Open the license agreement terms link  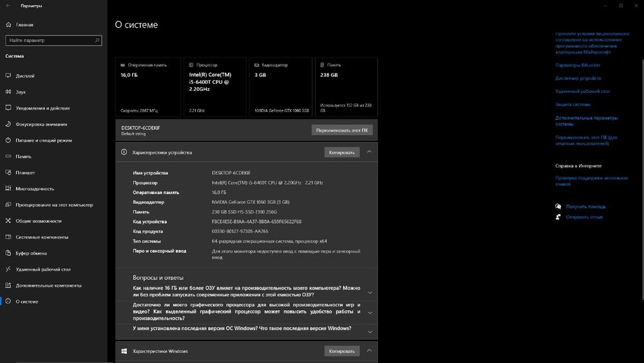click(x=592, y=43)
